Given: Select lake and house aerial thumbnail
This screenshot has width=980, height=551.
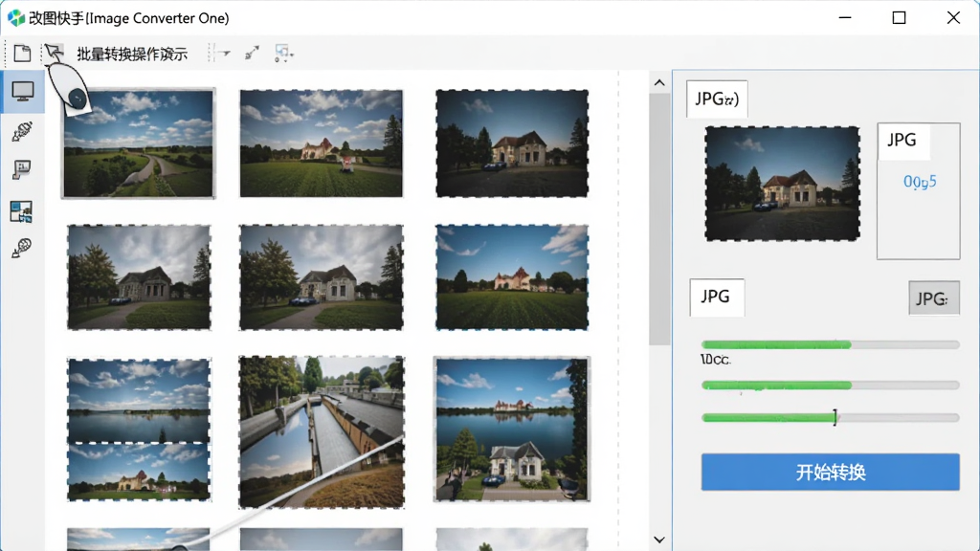Looking at the screenshot, I should pyautogui.click(x=512, y=430).
